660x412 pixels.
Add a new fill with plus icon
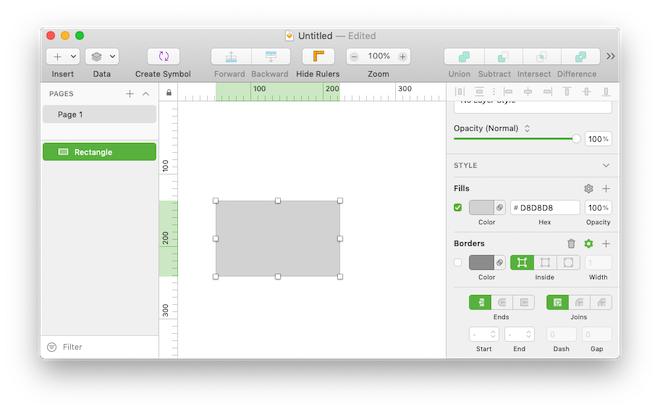[x=606, y=188]
